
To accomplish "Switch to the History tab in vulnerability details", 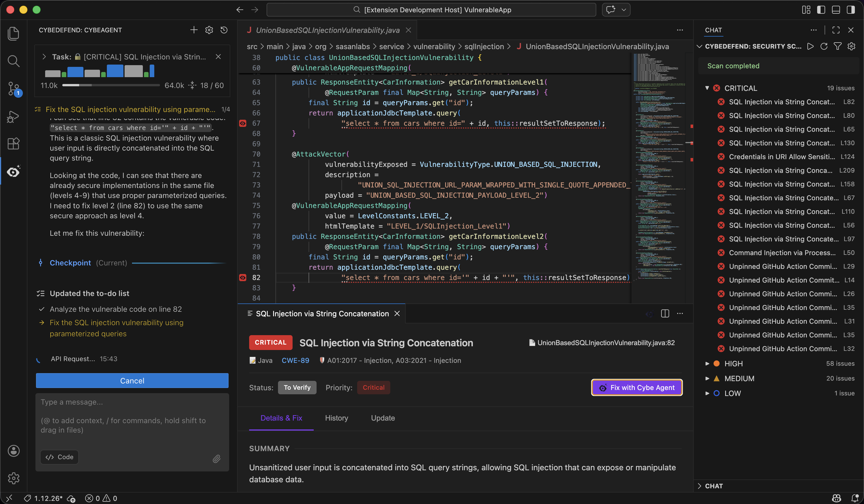I will pyautogui.click(x=336, y=418).
